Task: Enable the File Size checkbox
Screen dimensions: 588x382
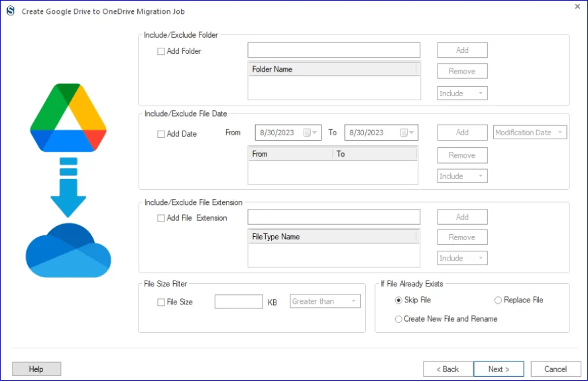Action: (161, 302)
